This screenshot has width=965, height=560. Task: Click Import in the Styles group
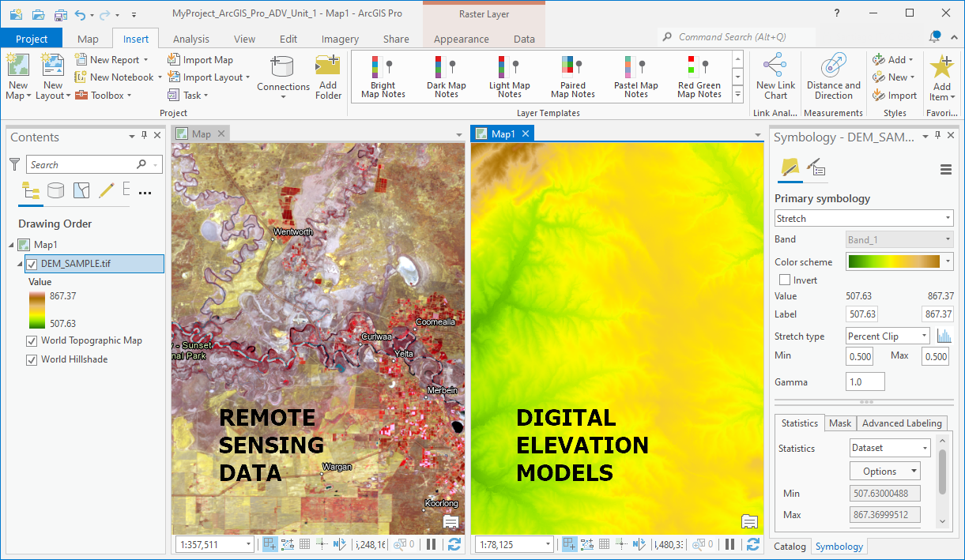pyautogui.click(x=895, y=96)
